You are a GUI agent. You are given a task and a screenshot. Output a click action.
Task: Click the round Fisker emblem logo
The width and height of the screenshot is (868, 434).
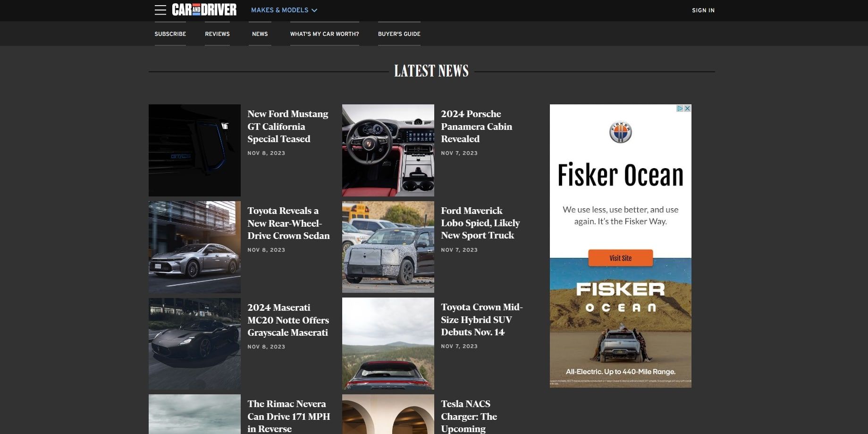click(x=620, y=132)
